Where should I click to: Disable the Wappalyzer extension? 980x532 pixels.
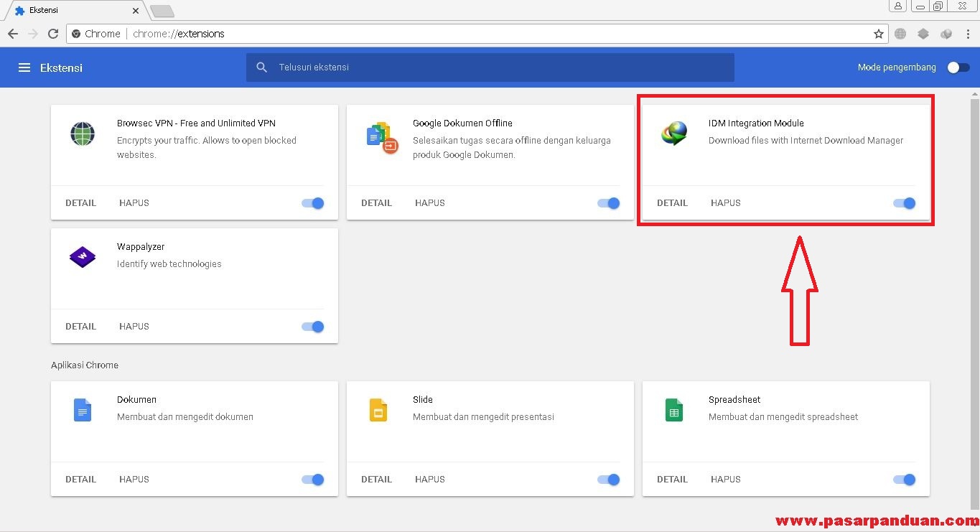pyautogui.click(x=313, y=327)
